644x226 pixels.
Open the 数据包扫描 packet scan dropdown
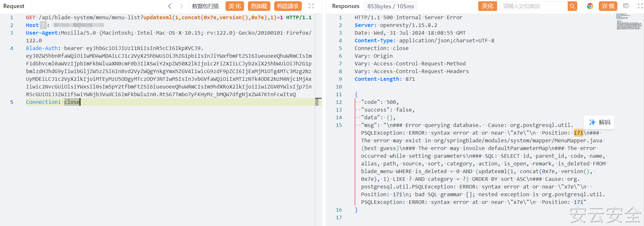[205, 6]
